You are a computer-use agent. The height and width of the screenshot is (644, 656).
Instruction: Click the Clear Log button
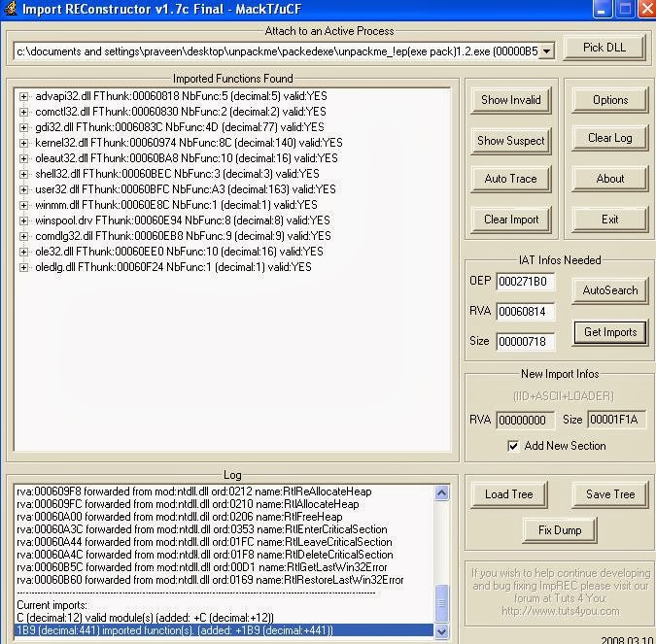click(x=610, y=138)
